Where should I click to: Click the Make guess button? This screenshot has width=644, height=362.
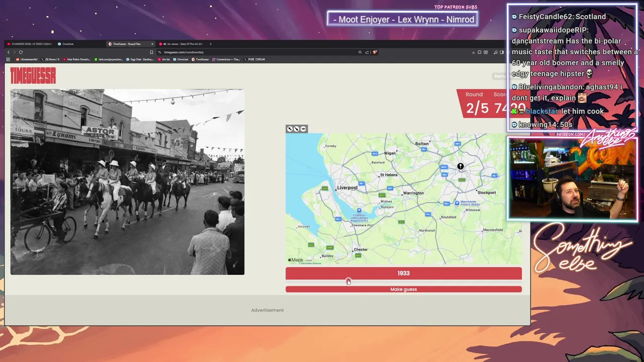(404, 289)
